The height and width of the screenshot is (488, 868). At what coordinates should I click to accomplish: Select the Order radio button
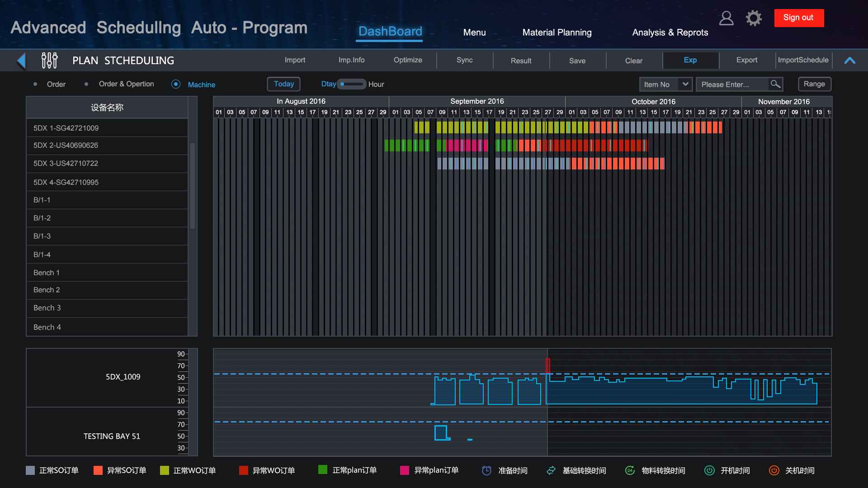tap(35, 84)
